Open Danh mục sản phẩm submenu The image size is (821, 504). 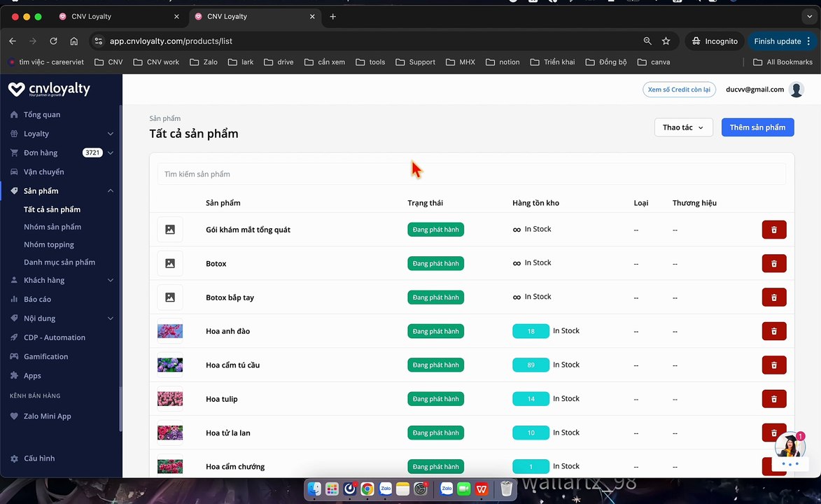[59, 262]
